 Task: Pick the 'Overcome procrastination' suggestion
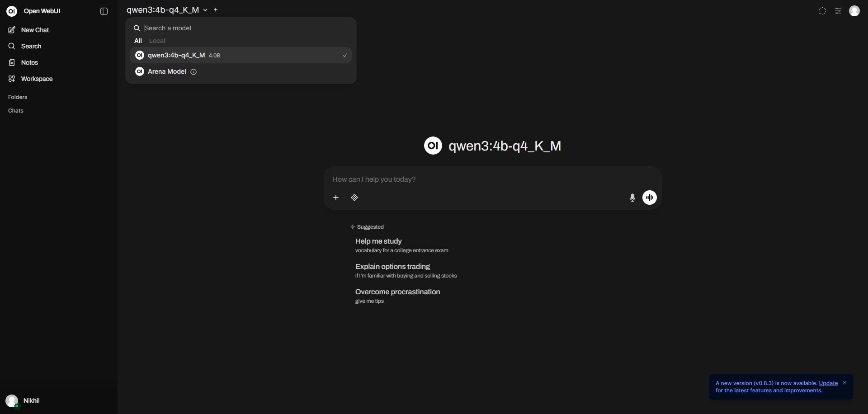(x=398, y=296)
